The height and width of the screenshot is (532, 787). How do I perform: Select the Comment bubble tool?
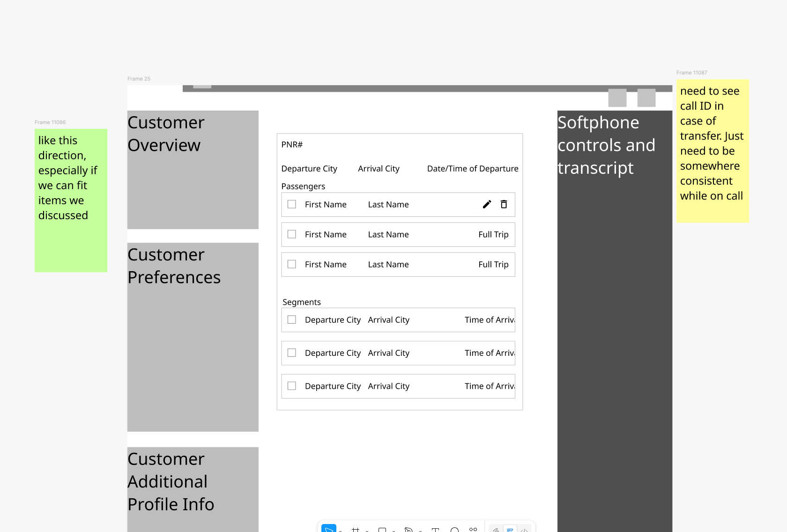pyautogui.click(x=454, y=530)
